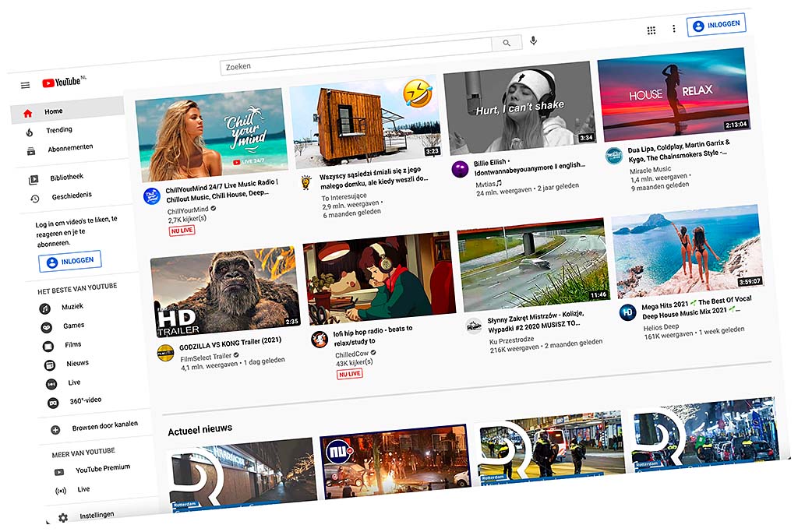Click NU LIVE badge under ChilledCow
Viewport: 798px width, 532px height.
350,374
